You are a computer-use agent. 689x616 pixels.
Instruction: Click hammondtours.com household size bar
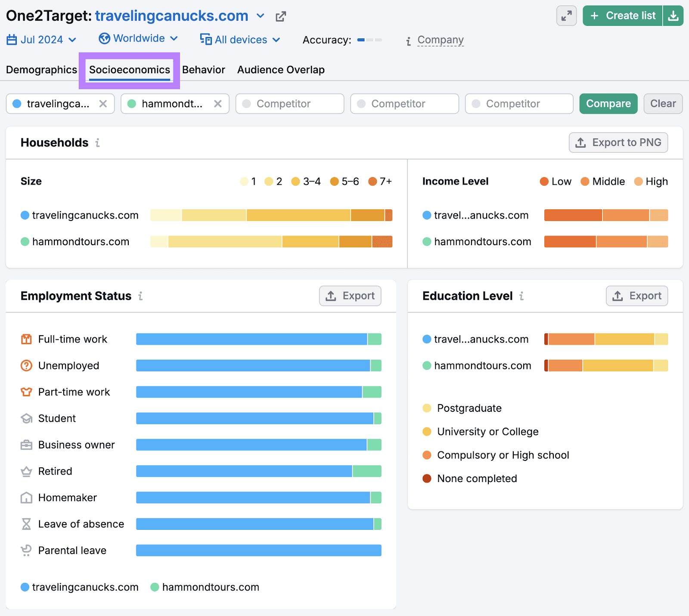pos(271,242)
